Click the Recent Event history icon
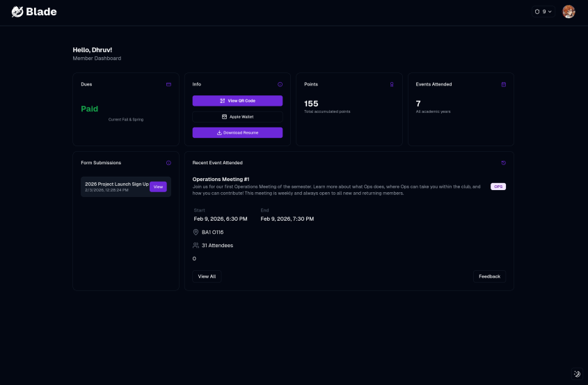Image resolution: width=588 pixels, height=385 pixels. click(x=503, y=163)
